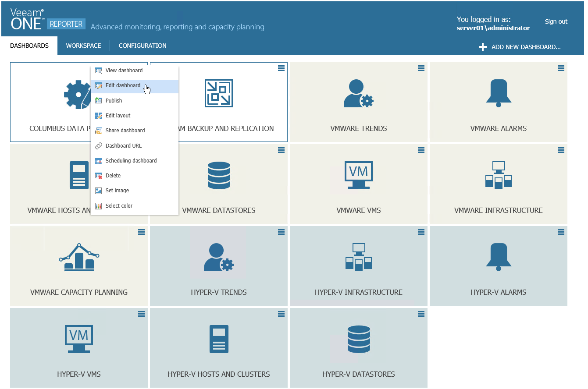
Task: Click the Veeam ONE Reporter logo
Action: pyautogui.click(x=48, y=20)
